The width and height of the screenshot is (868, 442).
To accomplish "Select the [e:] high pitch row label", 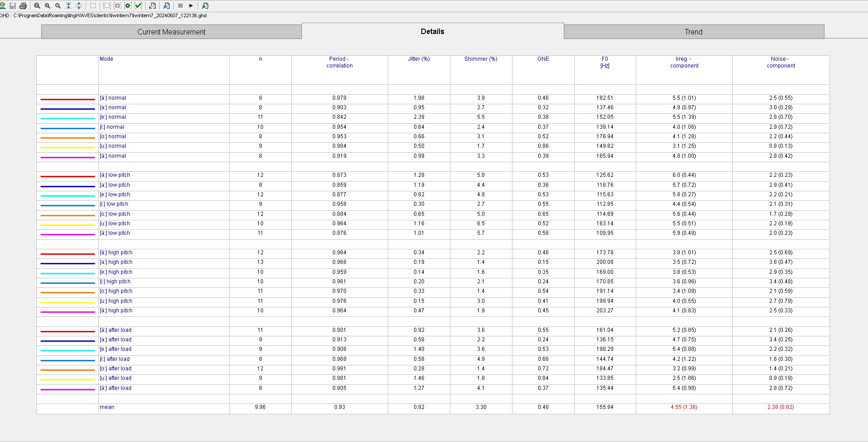I will [x=116, y=272].
